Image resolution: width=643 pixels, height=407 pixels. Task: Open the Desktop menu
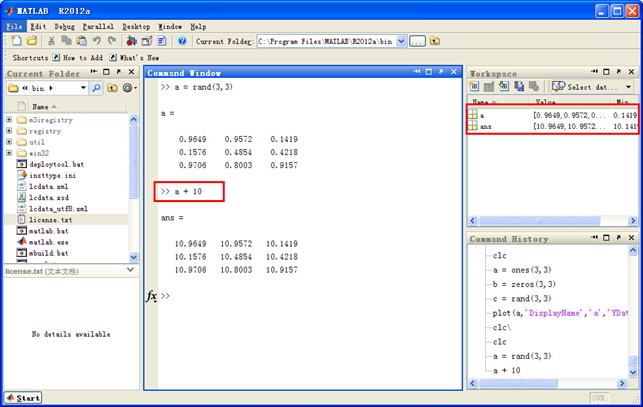(x=136, y=27)
